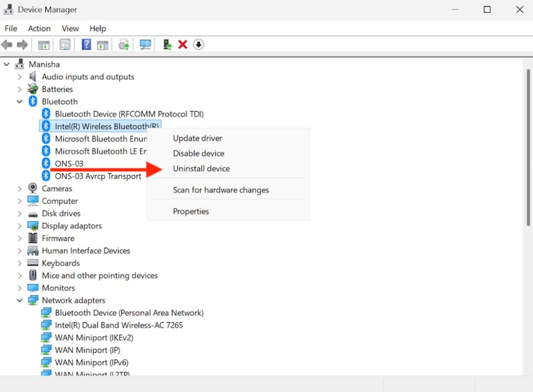Expand the Network adapters chevron to collapse it
Screen dimensions: 533x392
(20, 300)
